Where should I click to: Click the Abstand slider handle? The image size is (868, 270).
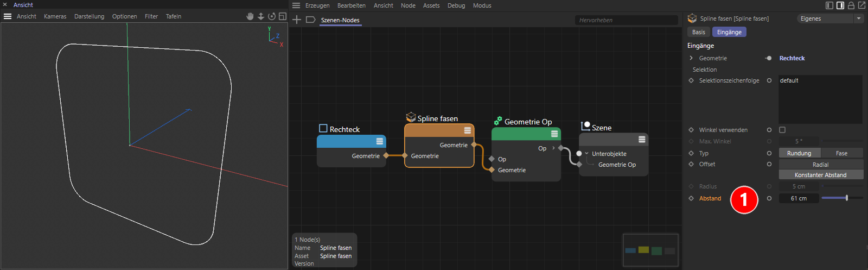[847, 198]
